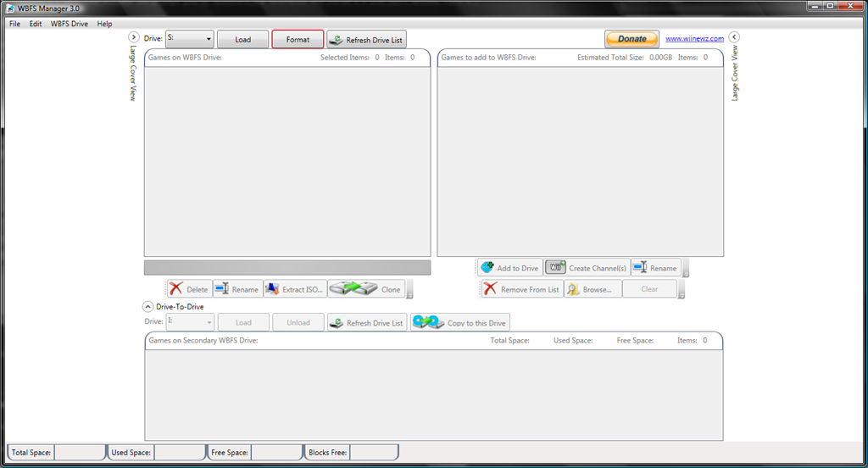Click the "Estimated Total Size:" label
This screenshot has height=468, width=868.
pyautogui.click(x=610, y=57)
